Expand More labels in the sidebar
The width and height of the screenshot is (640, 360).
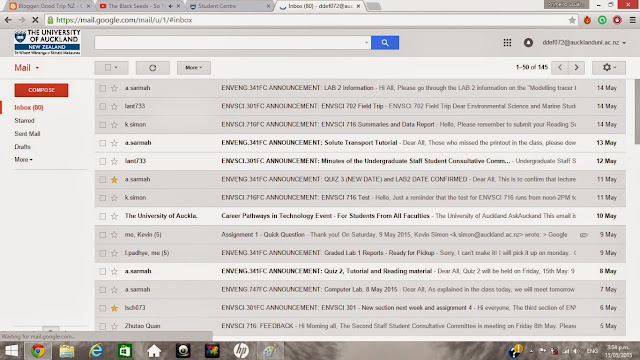point(23,160)
